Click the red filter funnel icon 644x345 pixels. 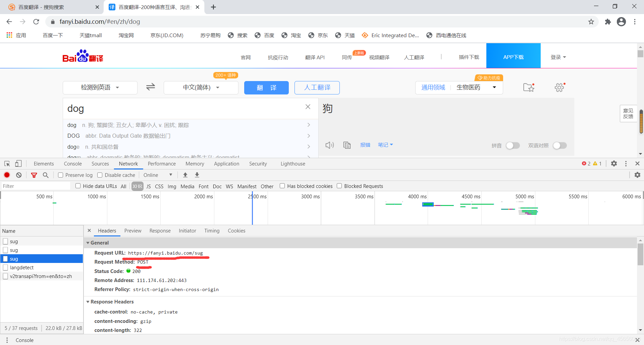coord(34,175)
